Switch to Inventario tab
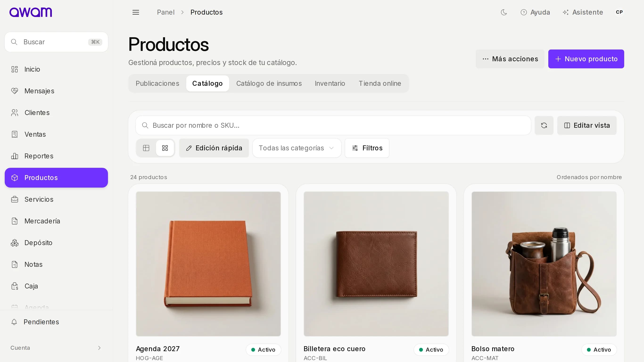644x362 pixels. point(330,83)
